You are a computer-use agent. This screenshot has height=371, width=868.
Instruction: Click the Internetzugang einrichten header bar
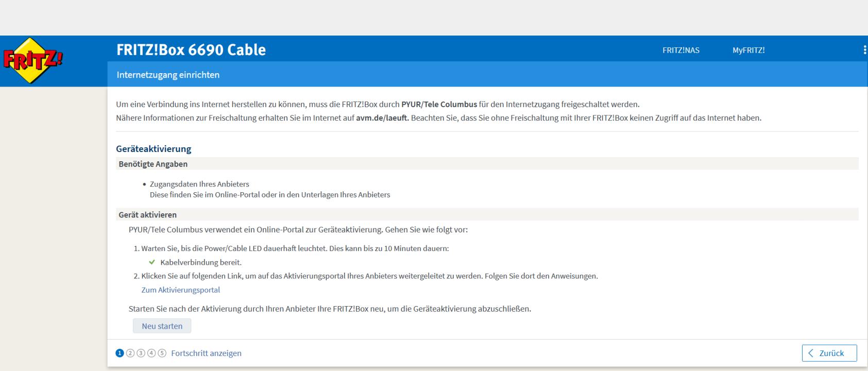click(x=168, y=75)
